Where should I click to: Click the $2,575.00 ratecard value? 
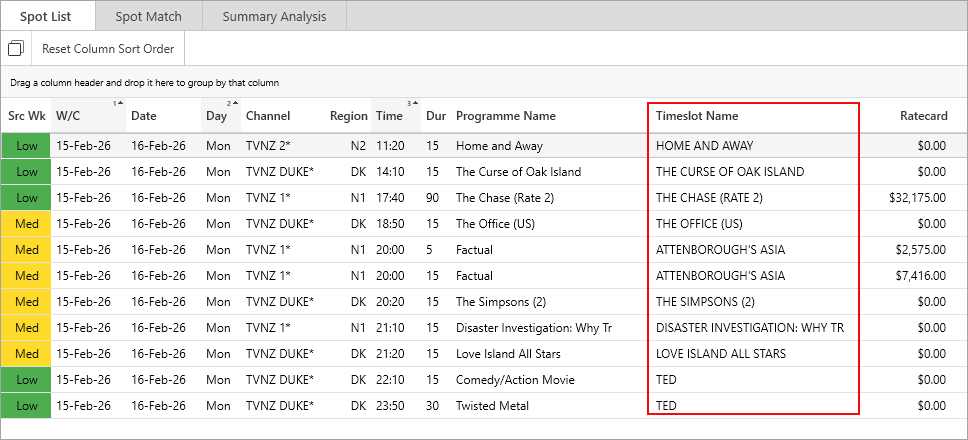point(920,250)
